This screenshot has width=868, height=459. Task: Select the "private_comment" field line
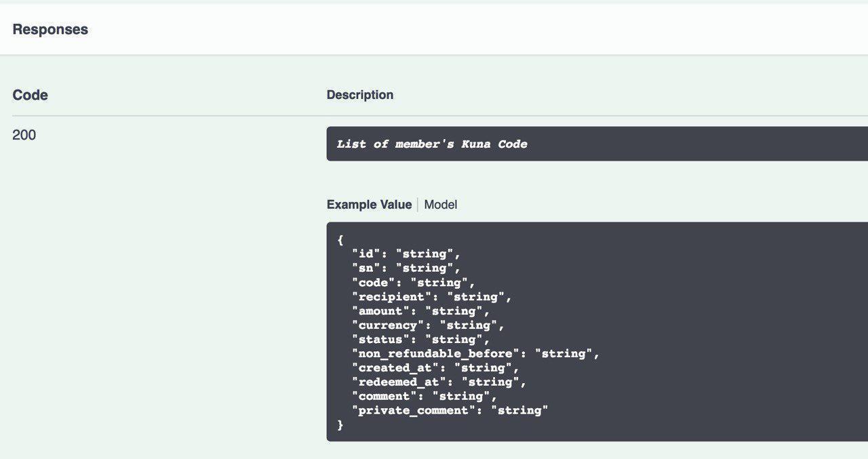(x=450, y=411)
